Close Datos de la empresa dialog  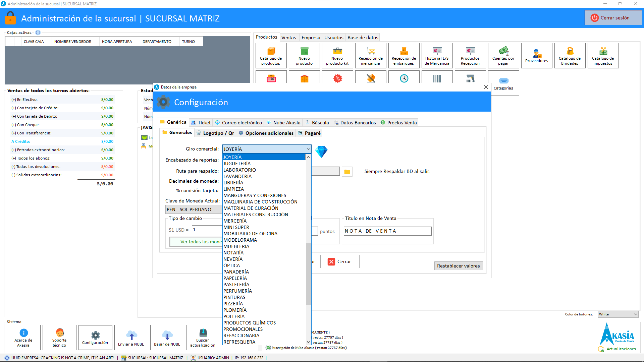coord(486,87)
